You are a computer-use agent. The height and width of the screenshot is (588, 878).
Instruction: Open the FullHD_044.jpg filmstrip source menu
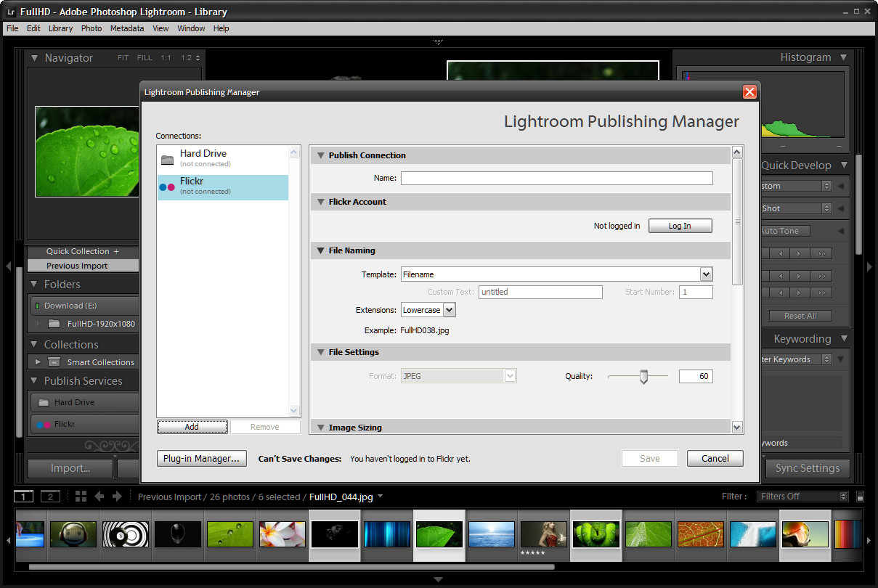point(346,497)
